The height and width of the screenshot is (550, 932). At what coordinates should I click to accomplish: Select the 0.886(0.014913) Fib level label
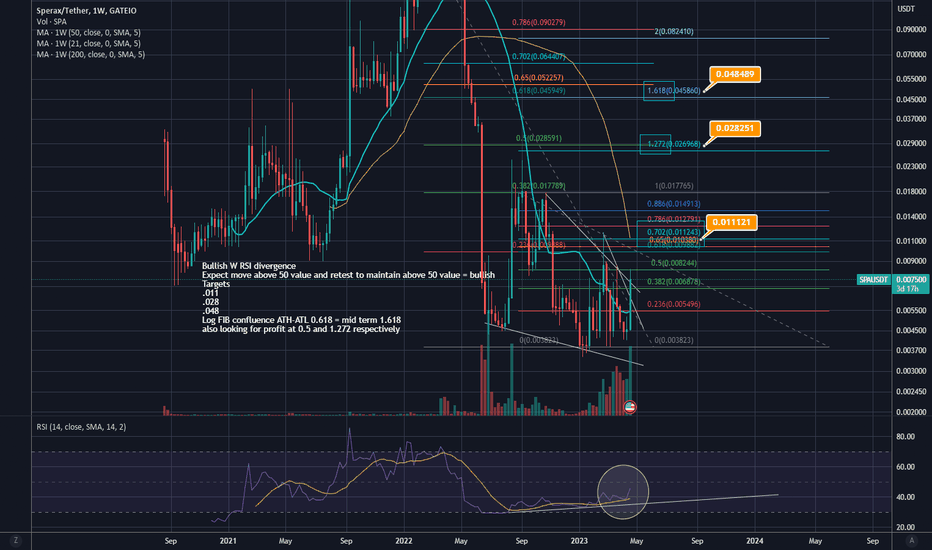click(x=673, y=204)
